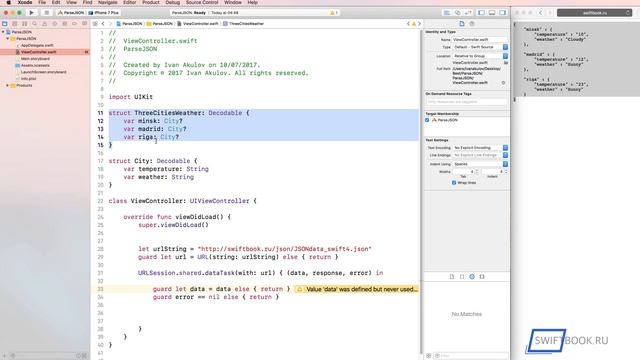
Task: Expand the Products folder
Action: [7, 85]
